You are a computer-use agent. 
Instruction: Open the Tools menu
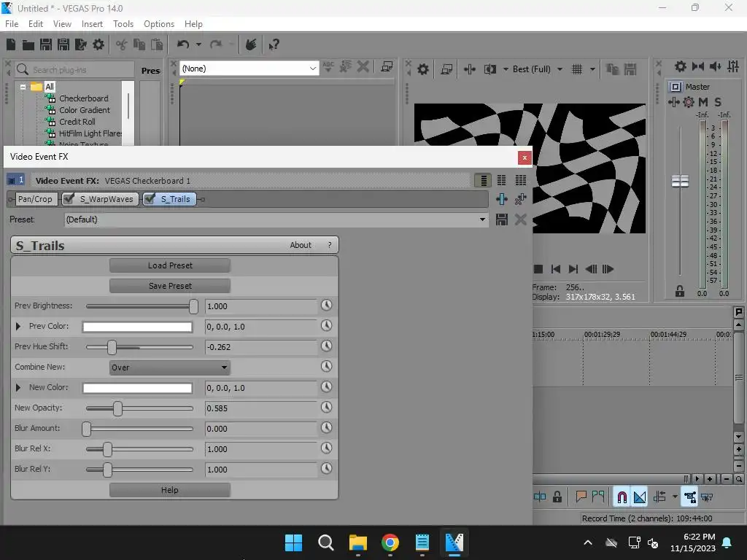click(x=123, y=24)
